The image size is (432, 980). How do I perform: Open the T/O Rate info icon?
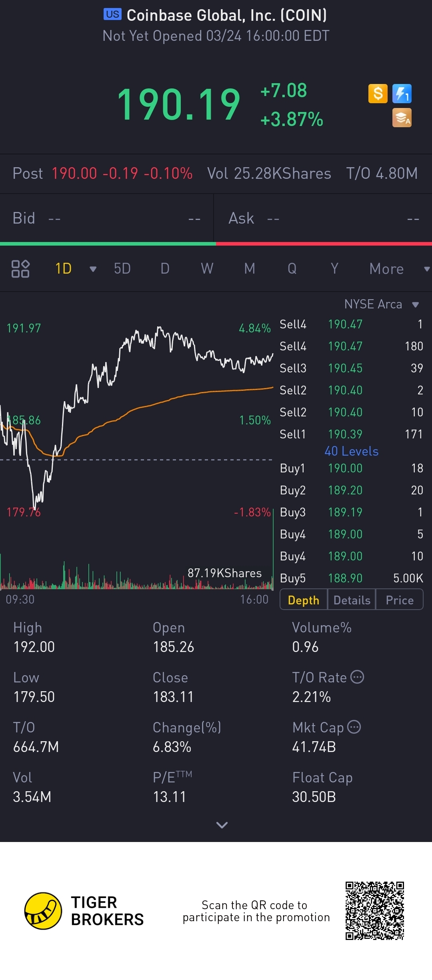(357, 677)
